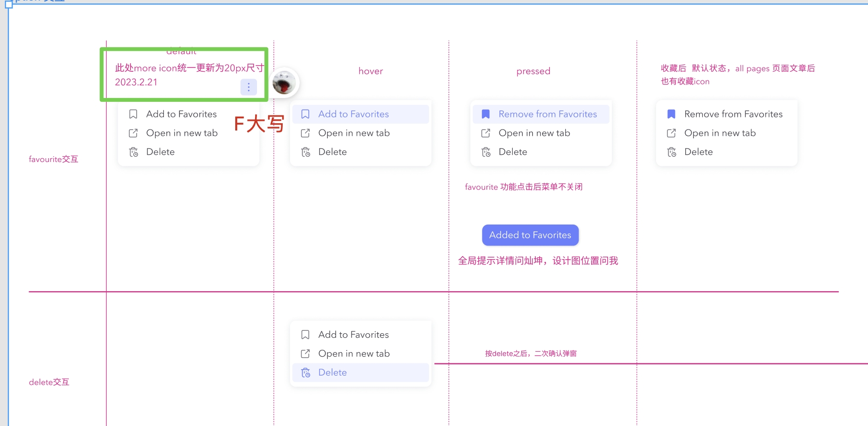The width and height of the screenshot is (868, 426).
Task: Click outlined bookmark icon in hover-state menu
Action: [305, 114]
